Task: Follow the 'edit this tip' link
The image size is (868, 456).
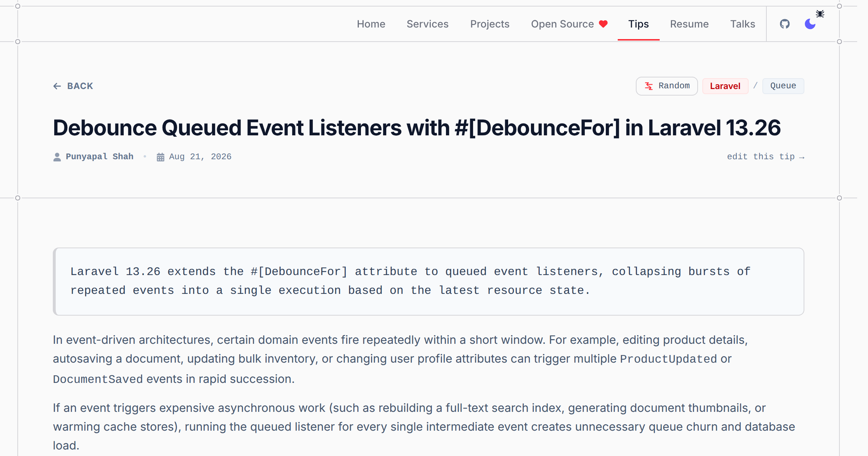Action: click(x=766, y=157)
